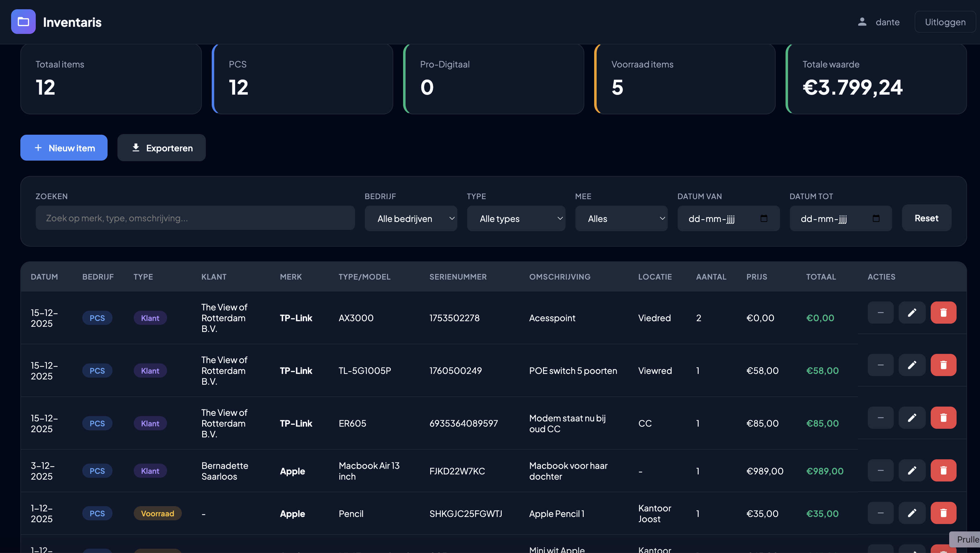980x553 pixels.
Task: Delete the Macbook Air row via trash
Action: 943,470
